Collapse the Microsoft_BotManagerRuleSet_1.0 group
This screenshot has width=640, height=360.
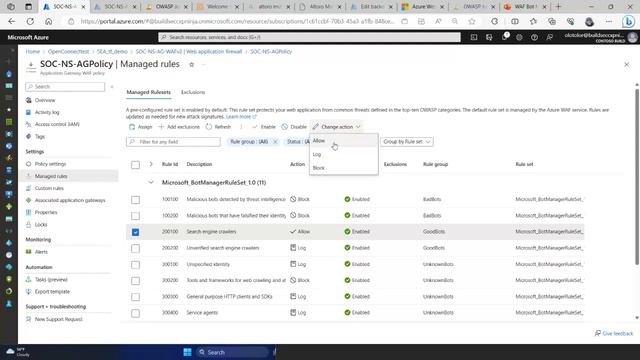coord(151,182)
